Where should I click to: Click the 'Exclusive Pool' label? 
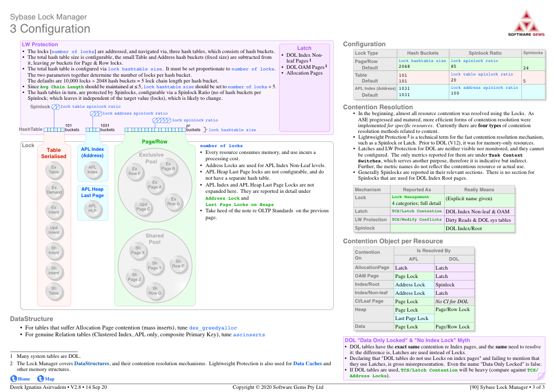[x=151, y=158]
